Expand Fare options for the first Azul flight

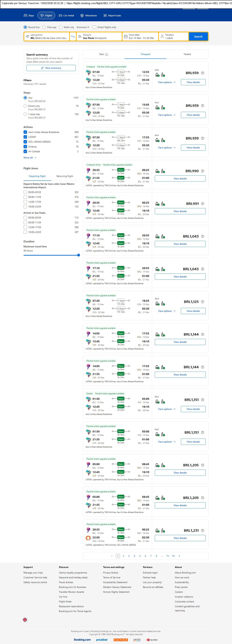[x=167, y=82]
